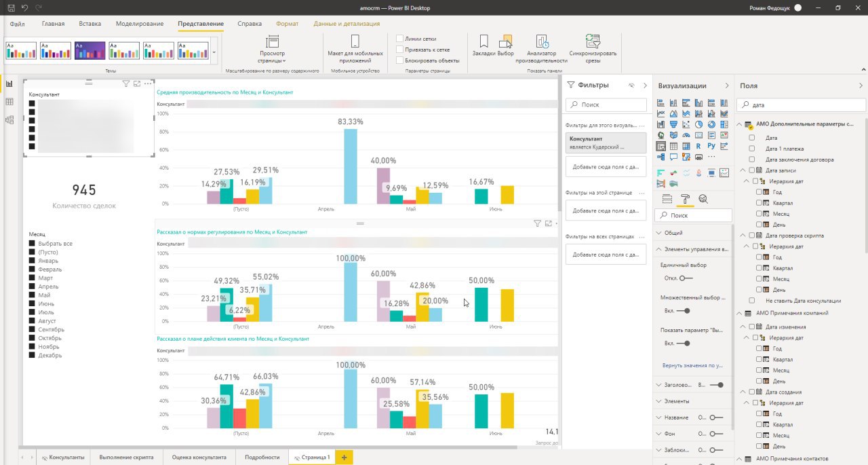This screenshot has width=868, height=465.
Task: Choose the funnel chart visualization
Action: coord(673,124)
